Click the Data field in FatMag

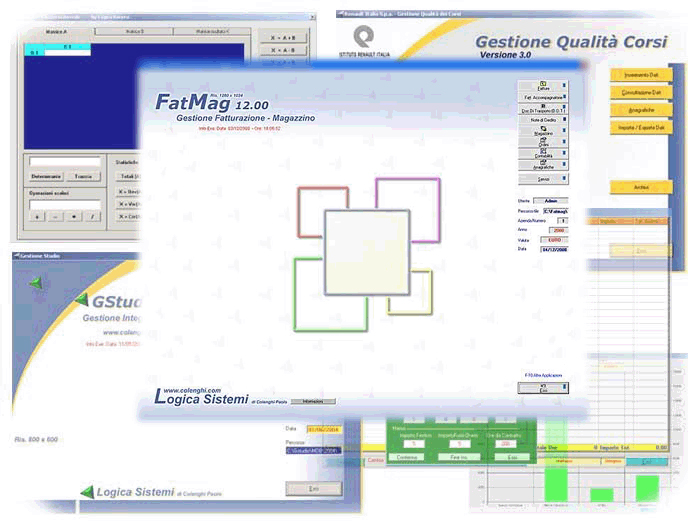[554, 250]
